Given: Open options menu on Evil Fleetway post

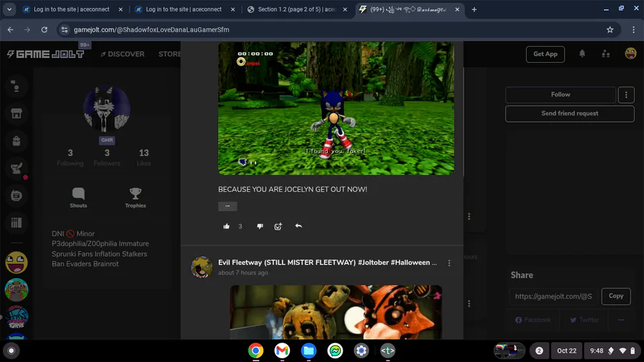Looking at the screenshot, I should coord(449,263).
